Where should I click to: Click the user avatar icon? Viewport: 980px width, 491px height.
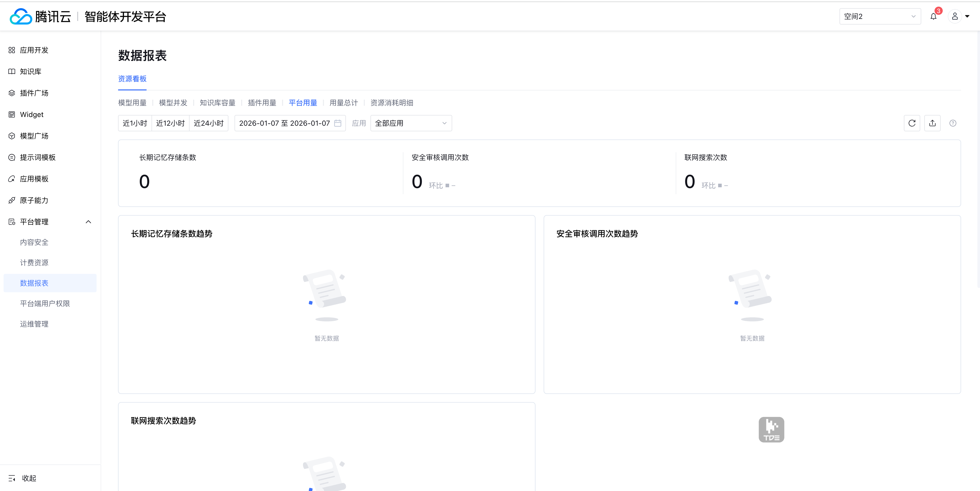[954, 16]
